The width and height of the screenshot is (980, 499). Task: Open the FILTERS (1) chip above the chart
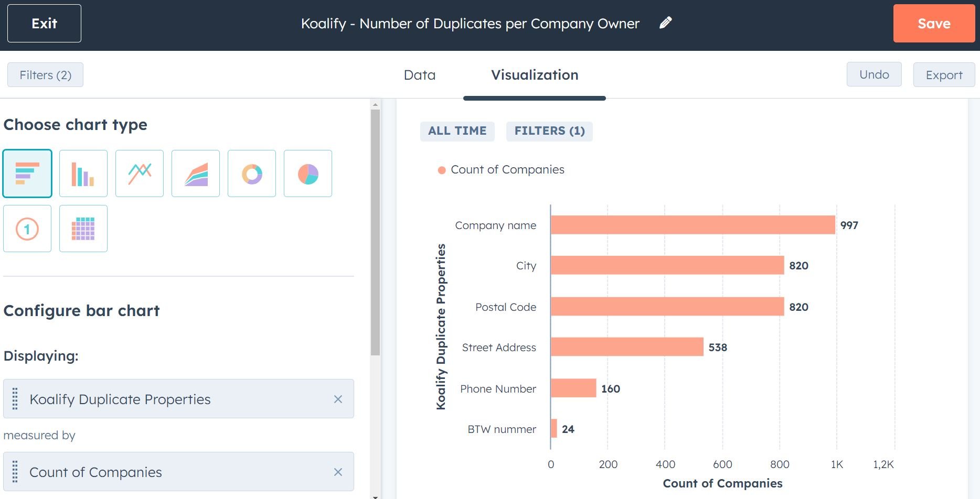(549, 131)
